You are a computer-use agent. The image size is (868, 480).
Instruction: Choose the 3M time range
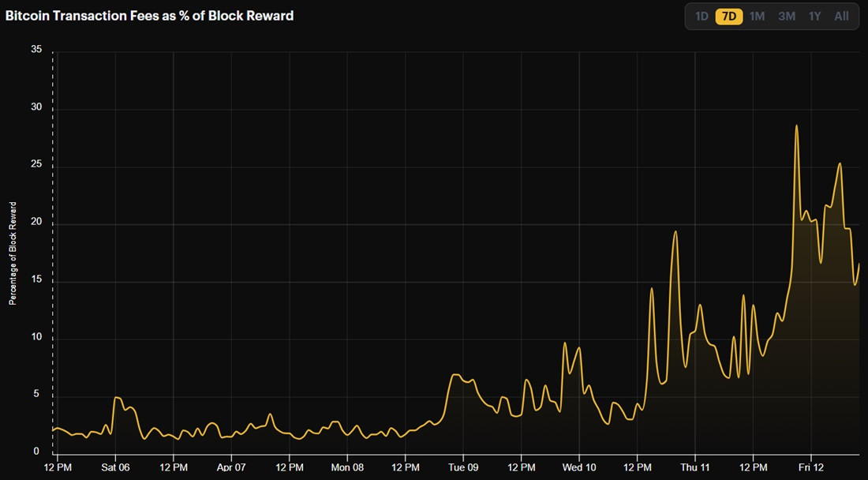pos(786,16)
